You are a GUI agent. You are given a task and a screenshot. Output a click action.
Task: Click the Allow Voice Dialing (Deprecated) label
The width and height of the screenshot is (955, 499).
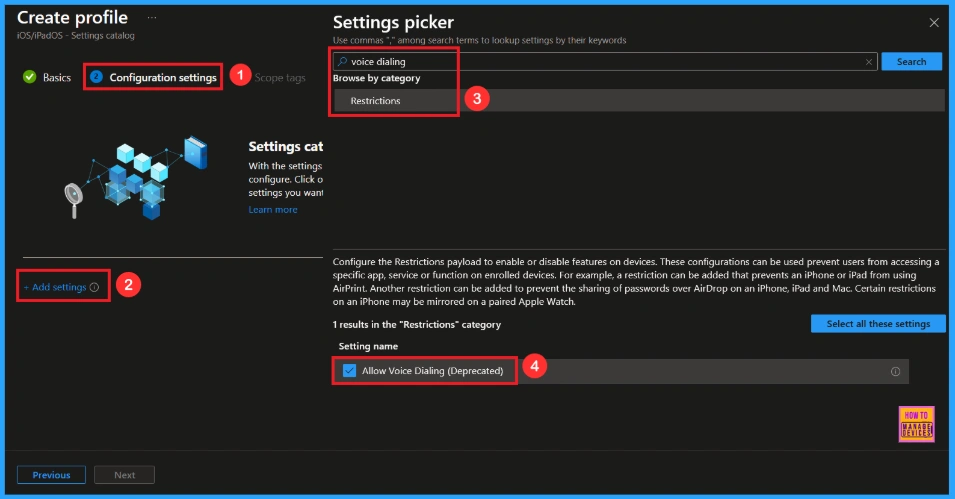point(432,370)
